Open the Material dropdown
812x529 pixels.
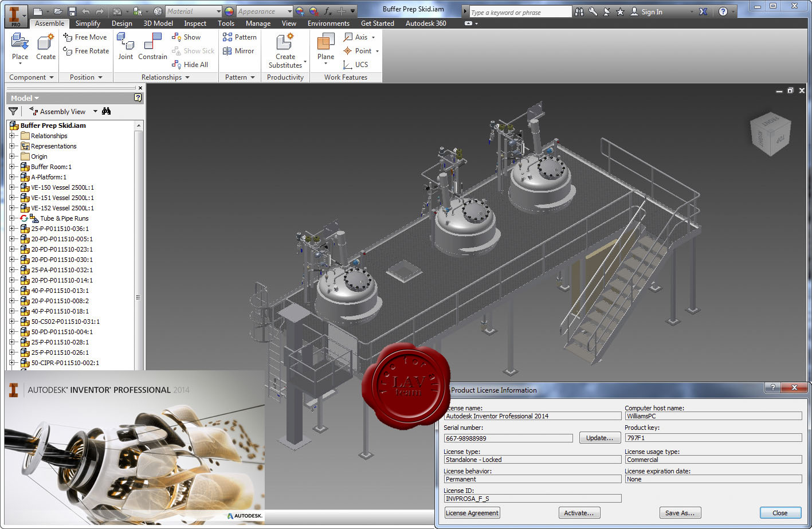(219, 11)
